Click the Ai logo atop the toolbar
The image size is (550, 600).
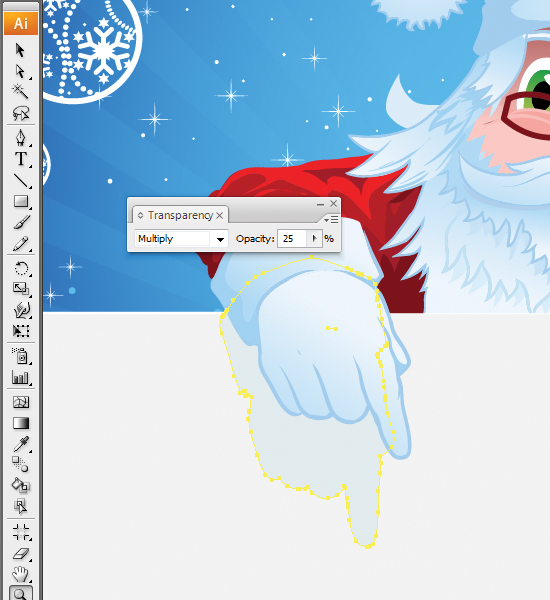21,24
